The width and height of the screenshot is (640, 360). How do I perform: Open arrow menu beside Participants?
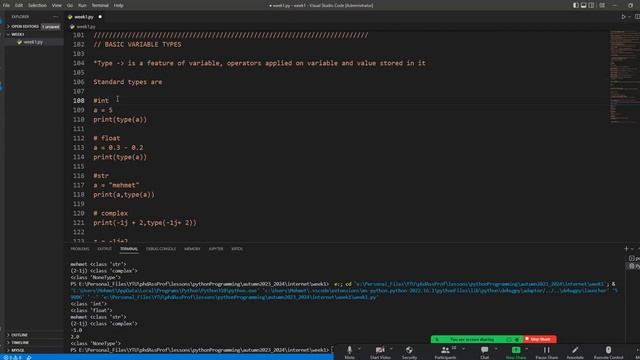click(x=463, y=349)
